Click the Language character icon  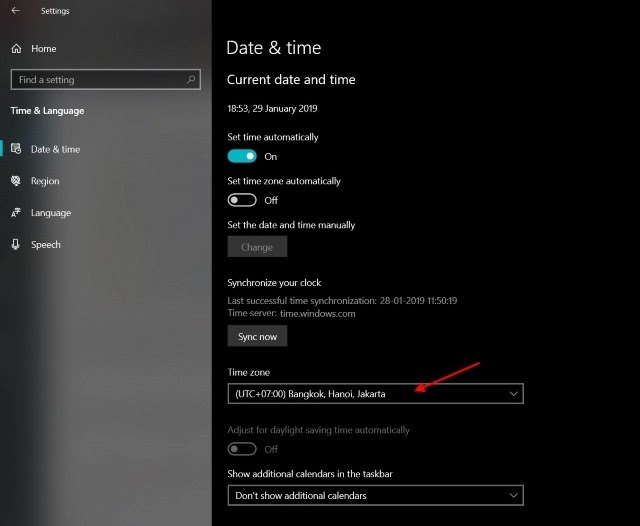point(16,213)
